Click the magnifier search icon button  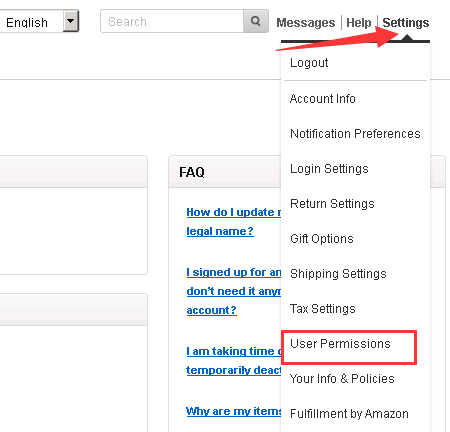tap(256, 21)
